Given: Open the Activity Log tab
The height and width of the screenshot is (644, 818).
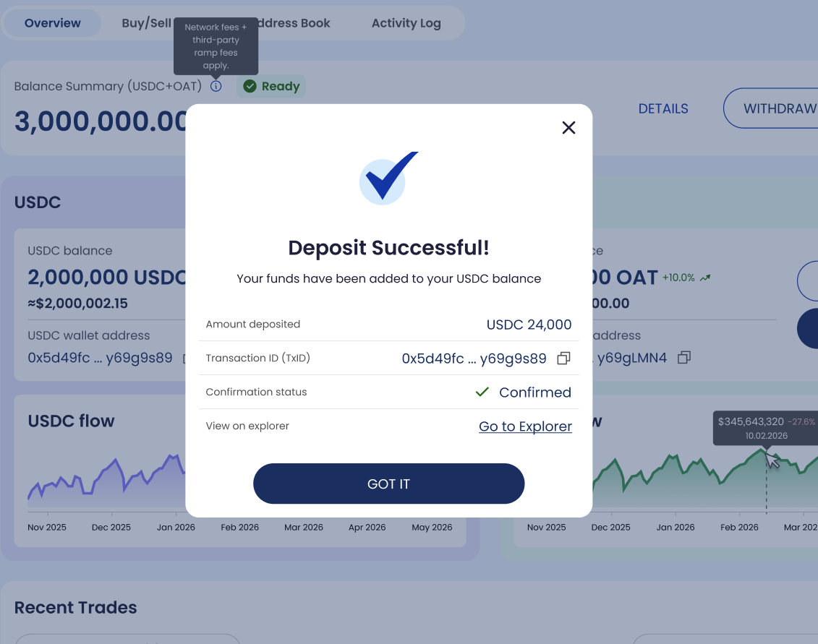Looking at the screenshot, I should [x=406, y=23].
